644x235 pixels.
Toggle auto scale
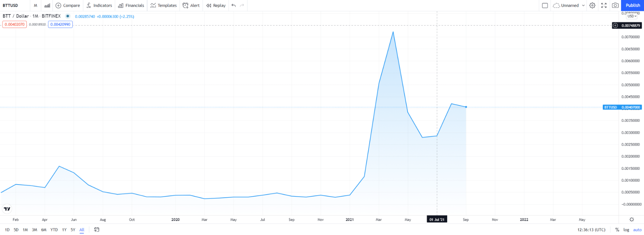point(637,230)
